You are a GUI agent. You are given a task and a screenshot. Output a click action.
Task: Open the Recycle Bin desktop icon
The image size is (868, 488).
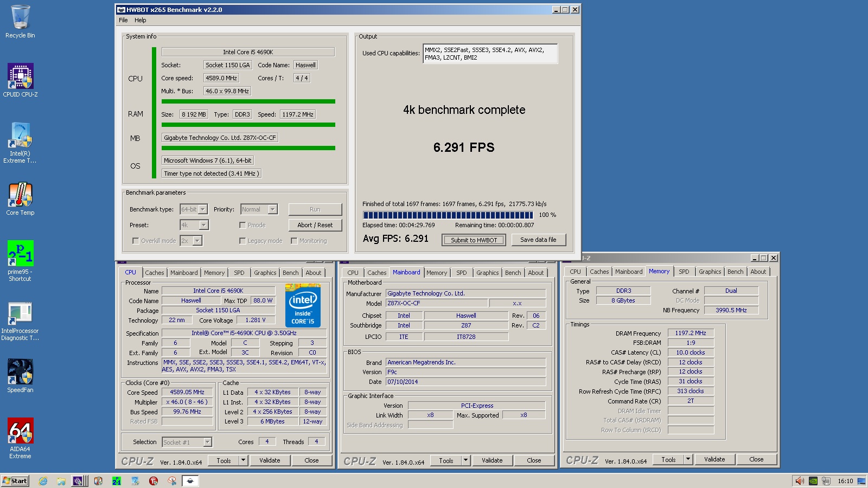click(20, 22)
